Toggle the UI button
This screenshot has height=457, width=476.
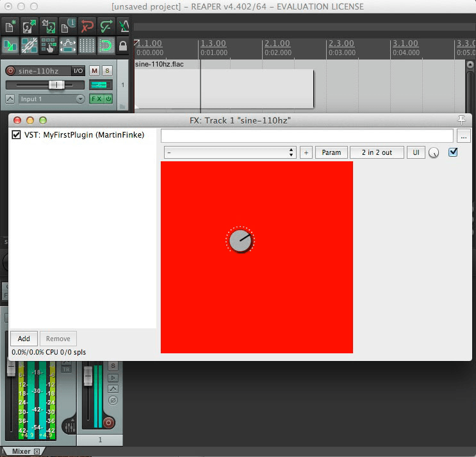[416, 152]
